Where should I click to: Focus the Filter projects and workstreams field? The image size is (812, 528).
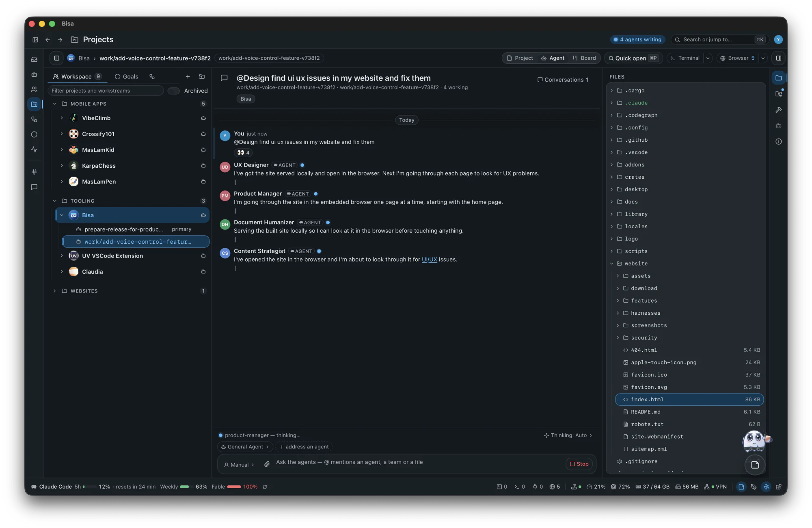[106, 91]
